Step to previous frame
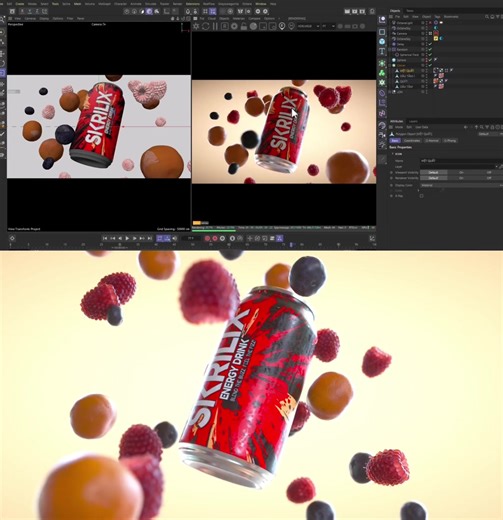The width and height of the screenshot is (503, 520). tap(120, 238)
